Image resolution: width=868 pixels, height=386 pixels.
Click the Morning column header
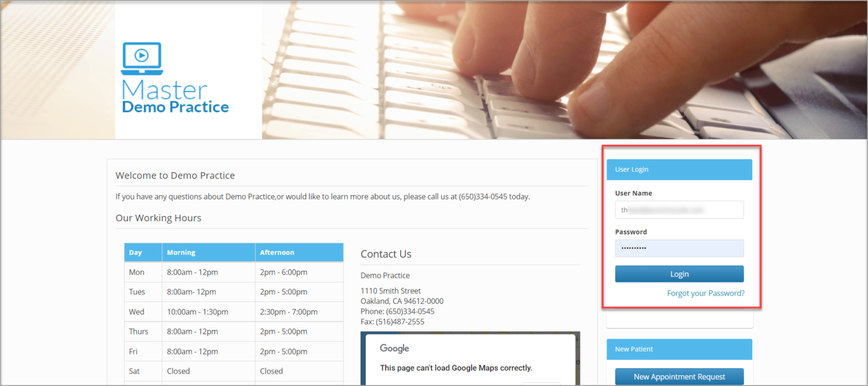(181, 252)
